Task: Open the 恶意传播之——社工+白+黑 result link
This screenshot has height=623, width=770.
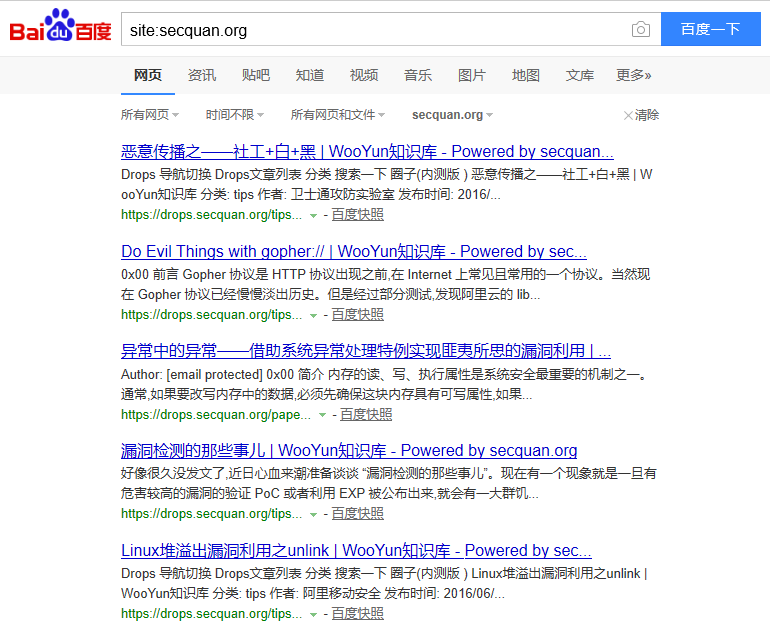Action: pyautogui.click(x=367, y=152)
